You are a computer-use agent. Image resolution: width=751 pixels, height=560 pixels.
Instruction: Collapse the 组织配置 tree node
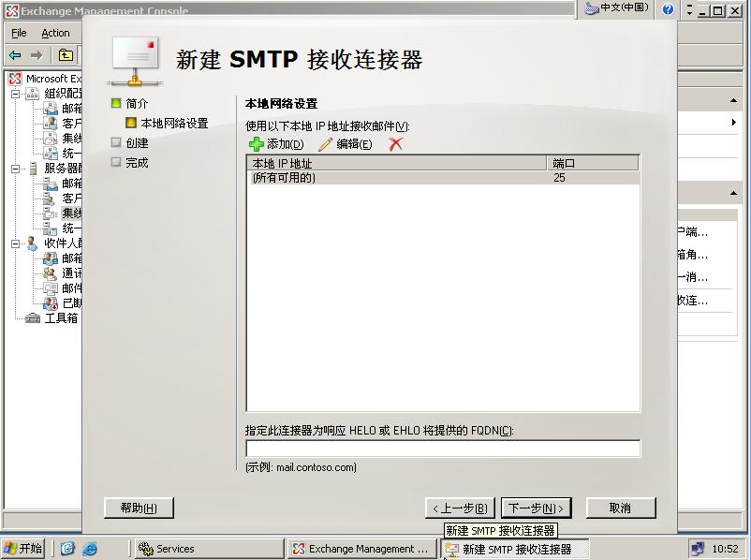16,94
